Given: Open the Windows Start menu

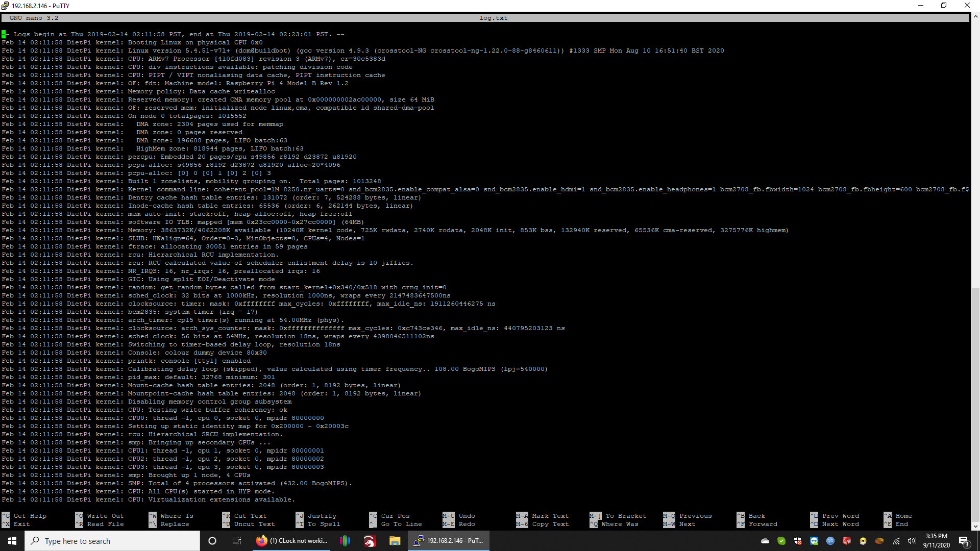Looking at the screenshot, I should (x=12, y=541).
